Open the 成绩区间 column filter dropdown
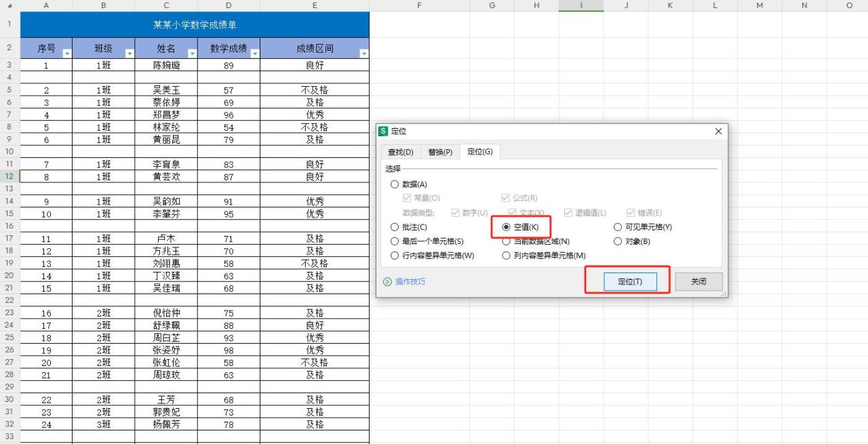The height and width of the screenshot is (444, 868). coord(364,53)
